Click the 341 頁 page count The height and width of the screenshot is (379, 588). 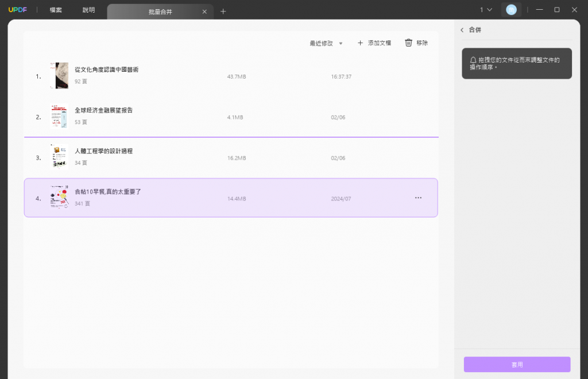(82, 203)
